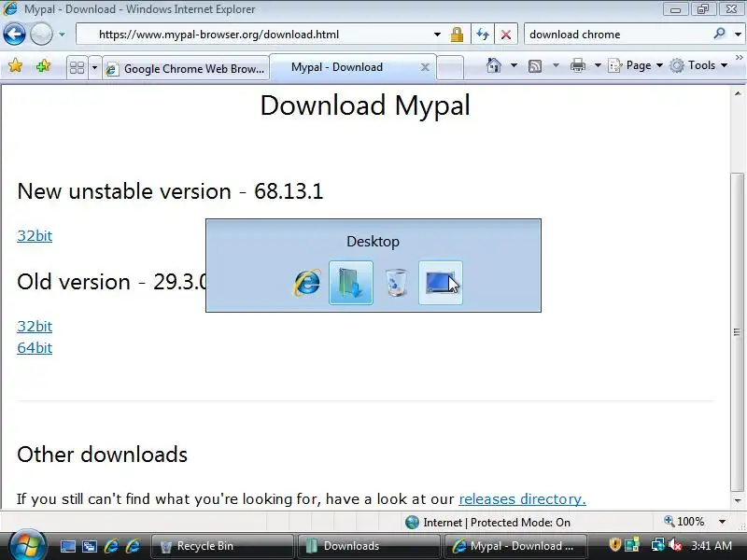Image resolution: width=747 pixels, height=560 pixels.
Task: Switch to Downloads taskbar button
Action: point(369,546)
